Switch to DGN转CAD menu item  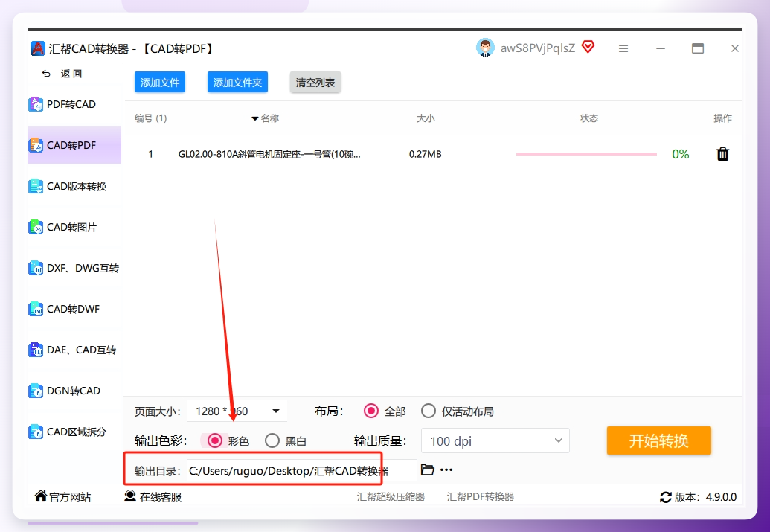click(74, 391)
